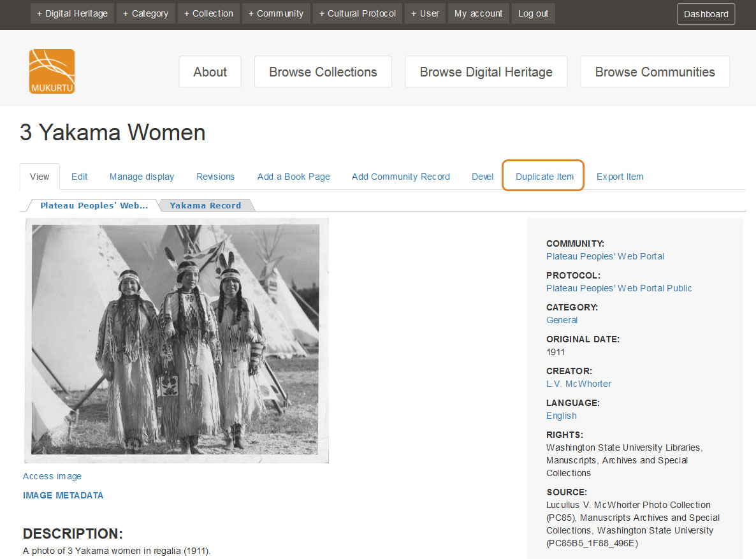Click the CREATOR: field label

pos(569,371)
